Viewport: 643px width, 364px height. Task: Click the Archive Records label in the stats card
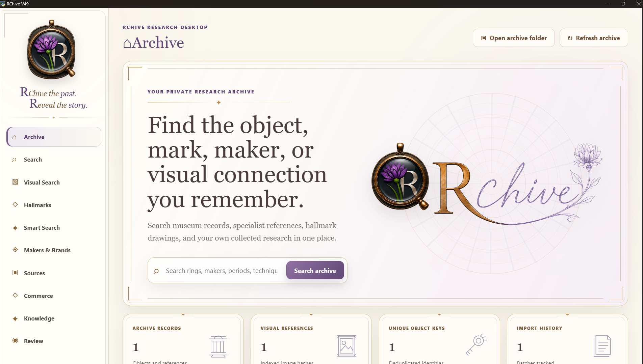click(157, 328)
